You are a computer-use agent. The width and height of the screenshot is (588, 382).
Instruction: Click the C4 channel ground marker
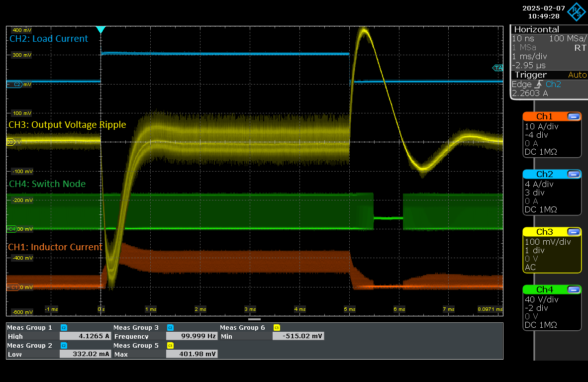12,229
